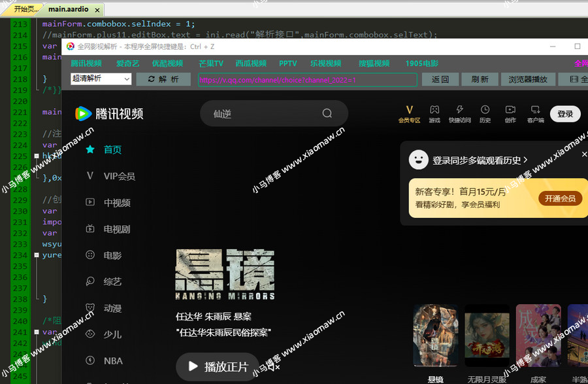Click the URL address field
The height and width of the screenshot is (384, 588).
(x=308, y=80)
